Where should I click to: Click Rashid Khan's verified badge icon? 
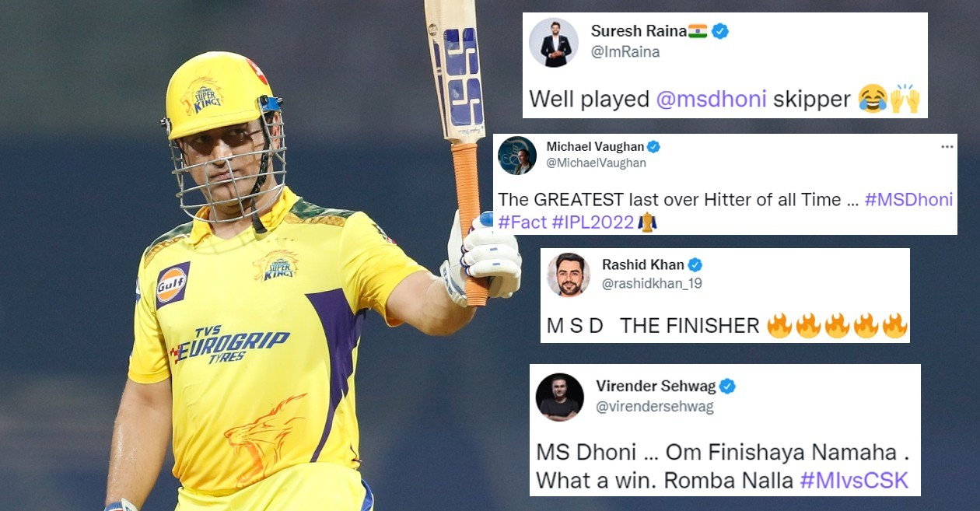point(695,264)
